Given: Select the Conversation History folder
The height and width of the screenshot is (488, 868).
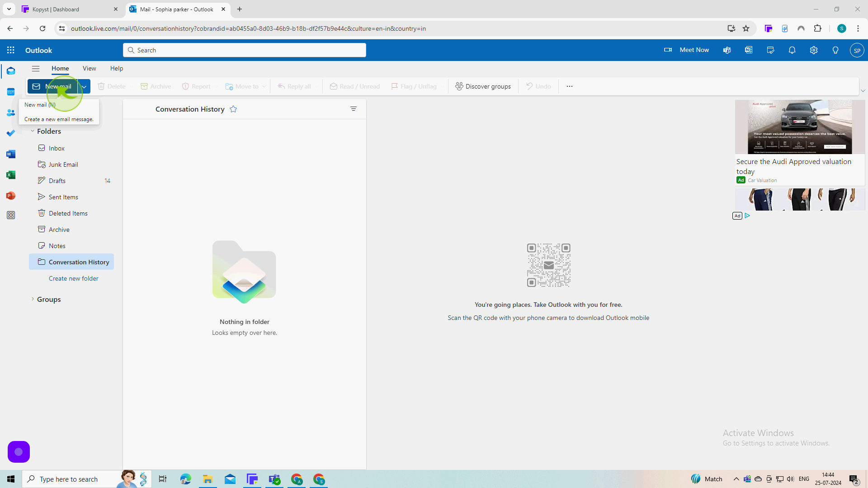Looking at the screenshot, I should click(x=71, y=262).
